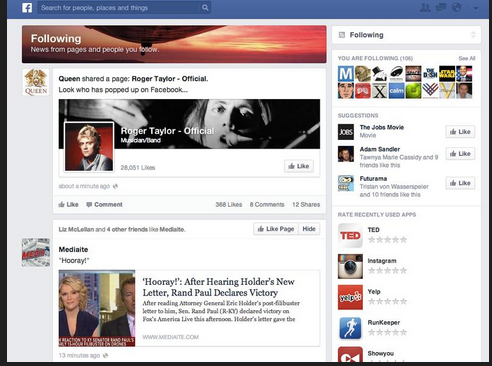Screen dimensions: 492x366
Task: Click the Following banner header image
Action: coord(174,44)
